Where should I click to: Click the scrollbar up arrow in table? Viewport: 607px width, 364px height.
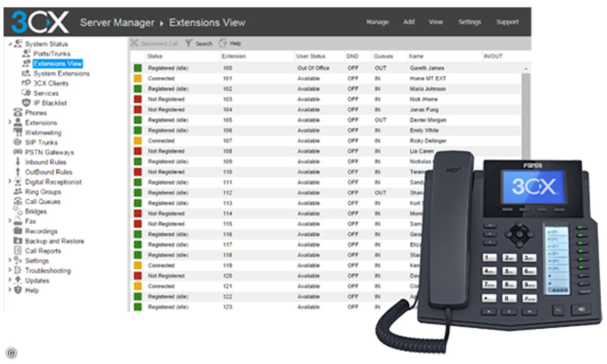(x=527, y=68)
